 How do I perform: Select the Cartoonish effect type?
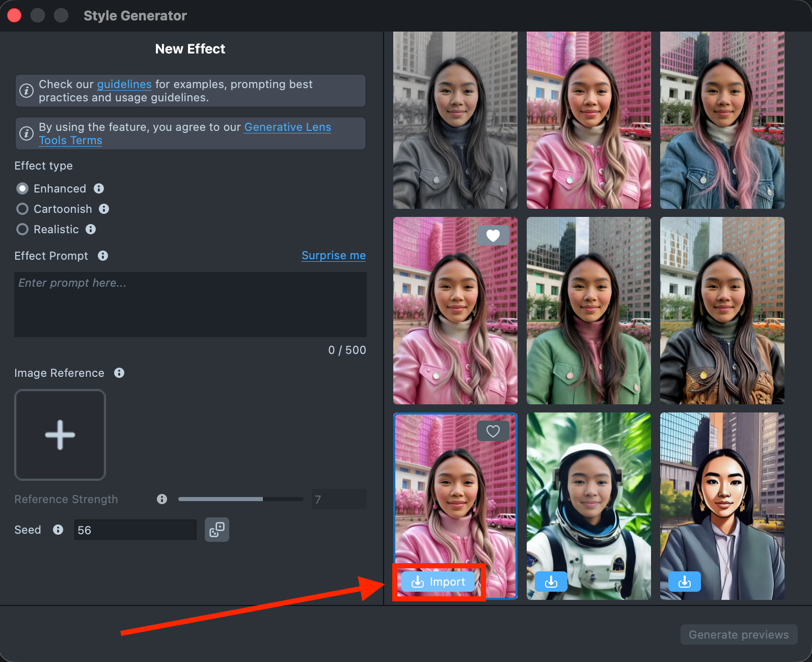point(22,209)
